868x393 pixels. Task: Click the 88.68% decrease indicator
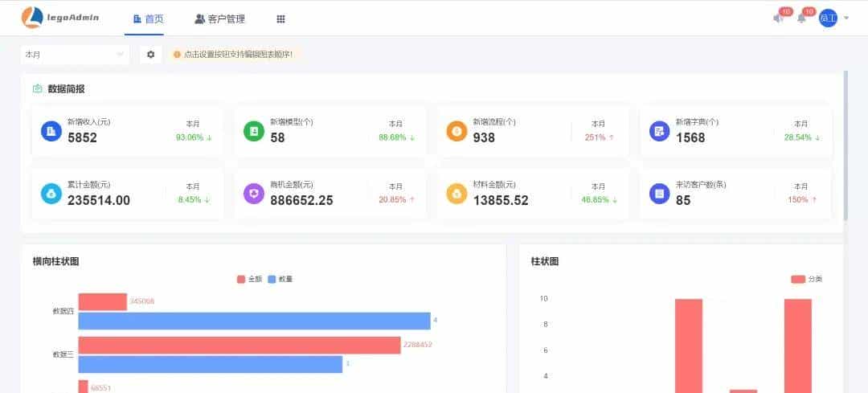[x=397, y=137]
